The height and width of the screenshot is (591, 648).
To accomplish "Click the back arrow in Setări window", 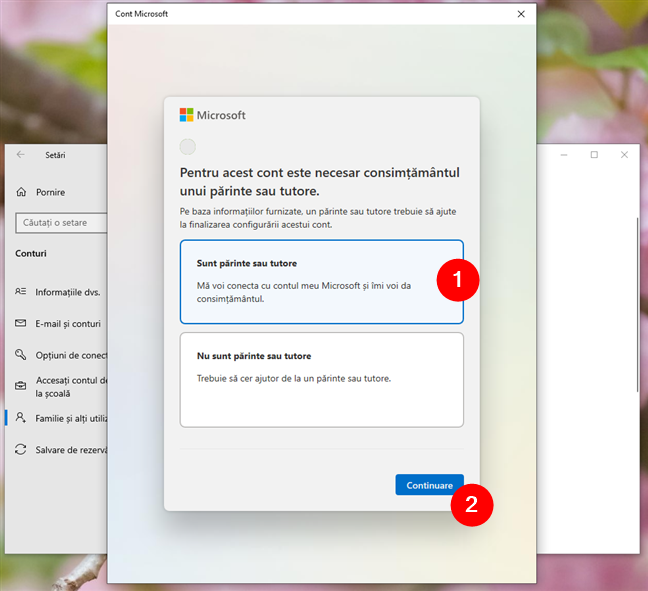I will pyautogui.click(x=21, y=155).
